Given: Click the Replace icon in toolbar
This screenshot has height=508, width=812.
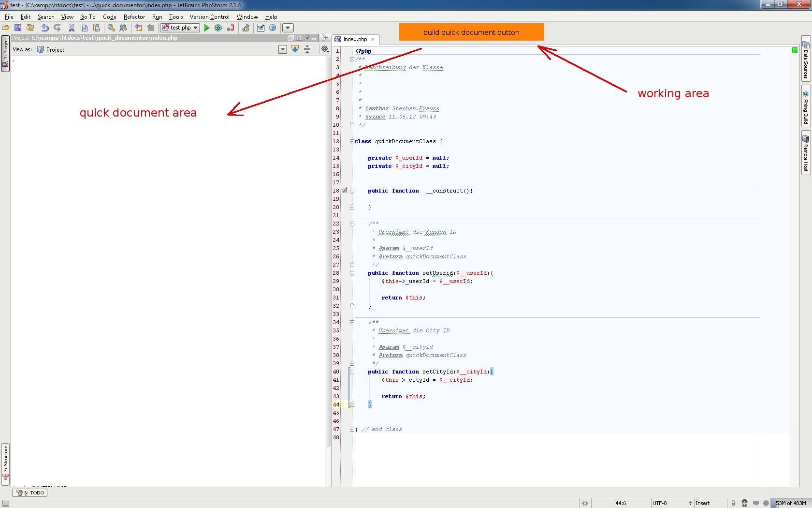Looking at the screenshot, I should tap(123, 28).
